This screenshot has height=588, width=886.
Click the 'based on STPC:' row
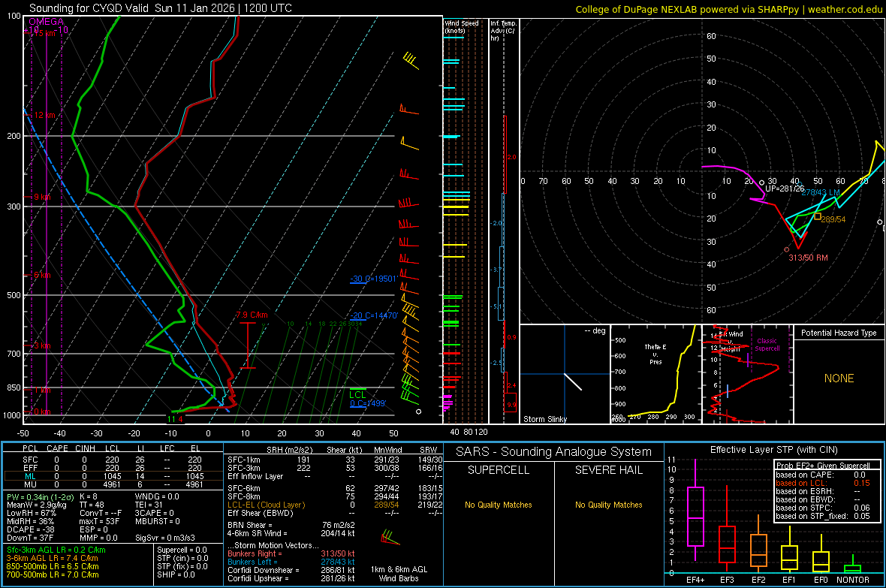coord(823,508)
